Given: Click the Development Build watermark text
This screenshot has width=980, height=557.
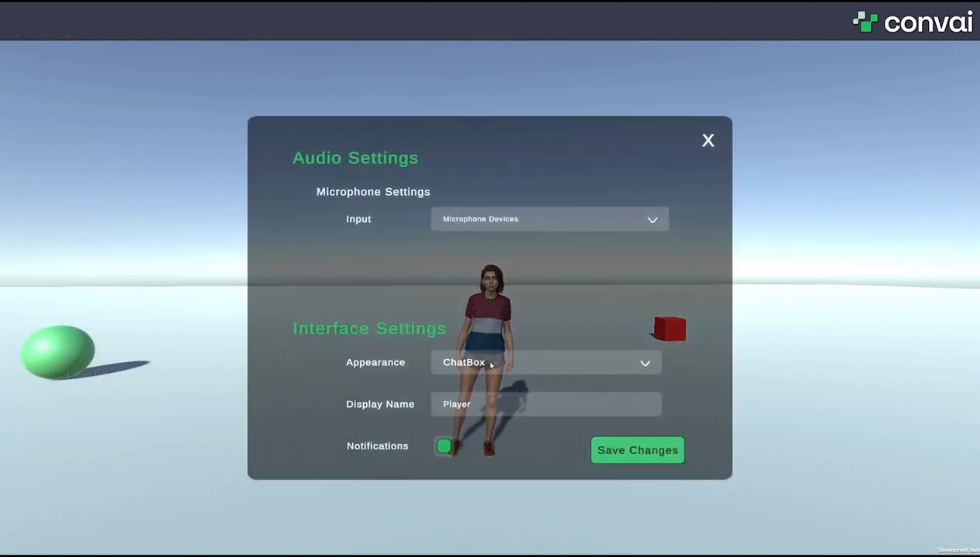Looking at the screenshot, I should click(x=958, y=550).
